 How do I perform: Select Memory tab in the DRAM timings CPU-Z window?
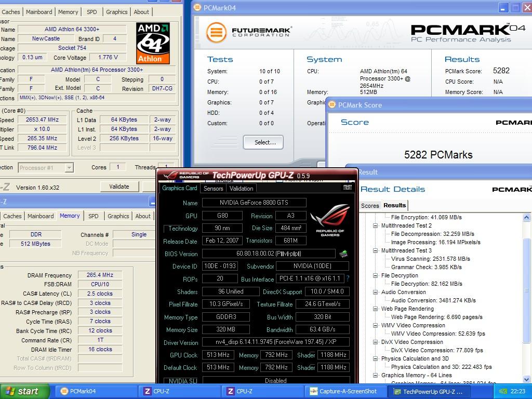click(70, 216)
